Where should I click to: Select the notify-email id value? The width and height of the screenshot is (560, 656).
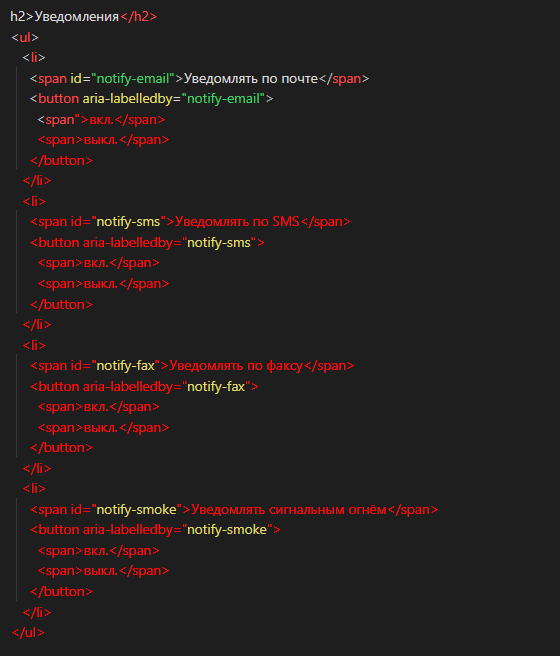point(133,78)
